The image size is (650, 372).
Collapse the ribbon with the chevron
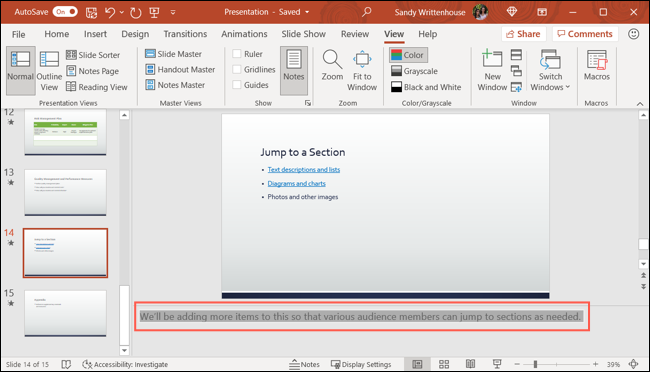tap(640, 104)
